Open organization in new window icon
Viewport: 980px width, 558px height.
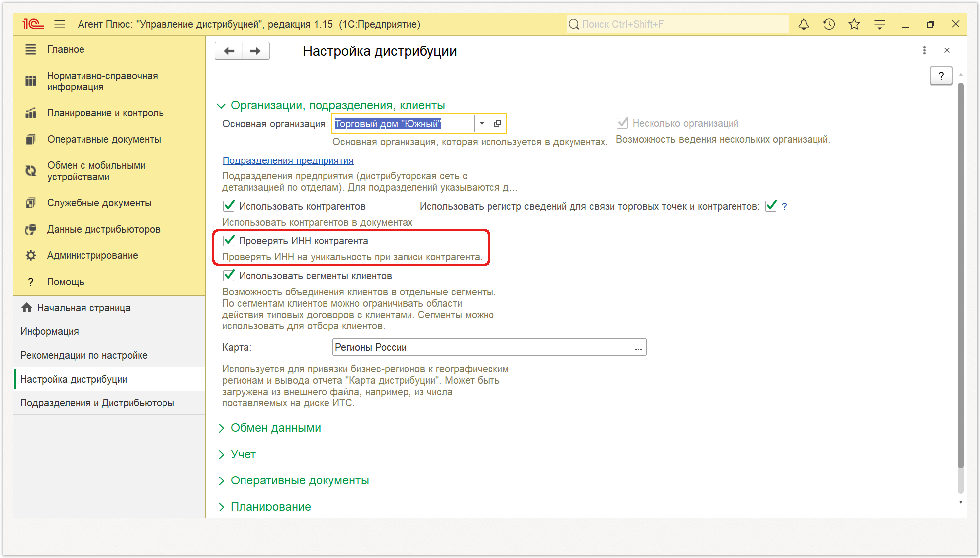click(x=497, y=123)
